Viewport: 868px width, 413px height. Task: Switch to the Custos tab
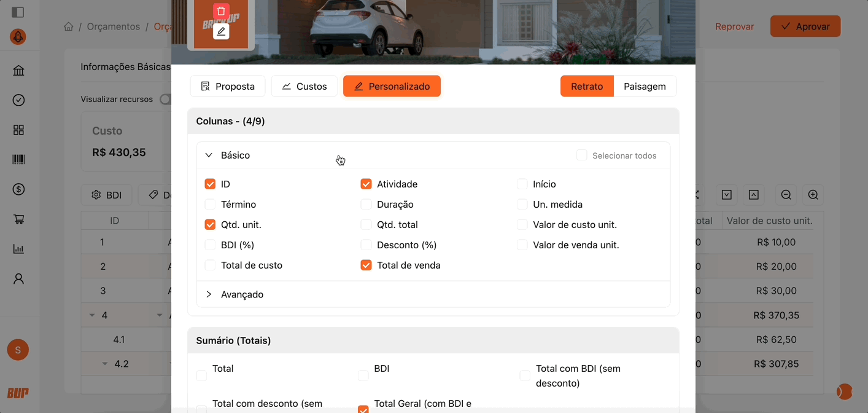point(304,87)
